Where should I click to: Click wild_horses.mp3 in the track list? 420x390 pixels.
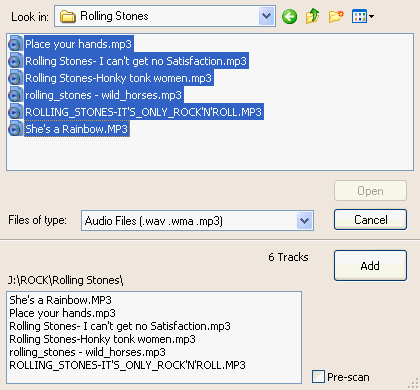coord(87,352)
